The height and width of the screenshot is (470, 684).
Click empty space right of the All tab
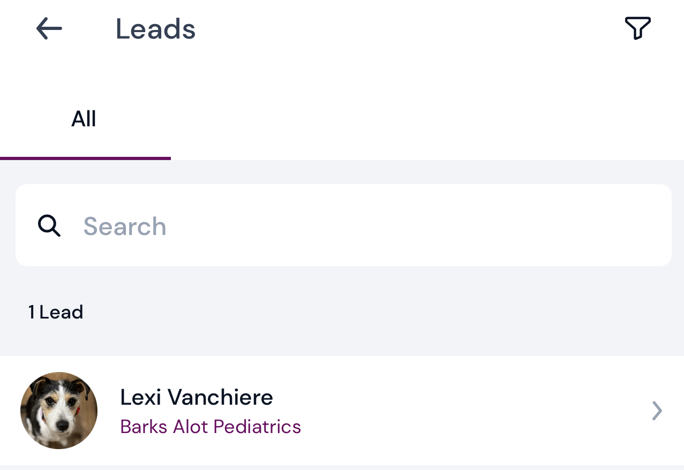tap(420, 119)
